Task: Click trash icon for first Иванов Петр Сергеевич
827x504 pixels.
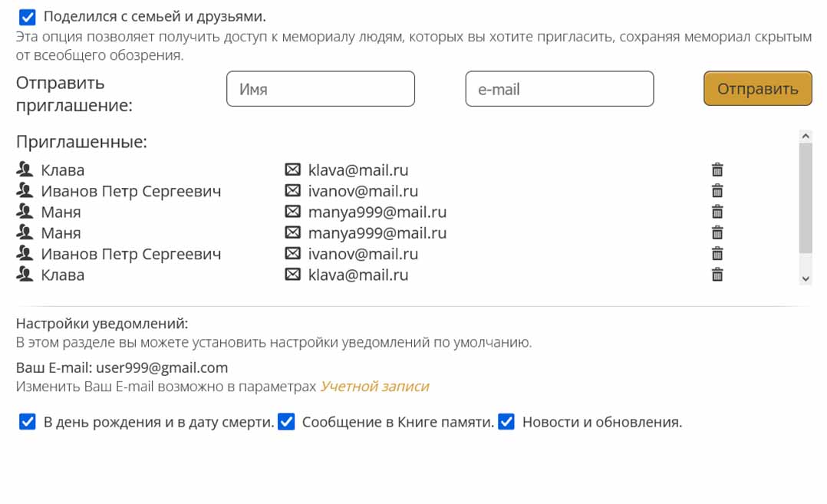Action: (717, 191)
